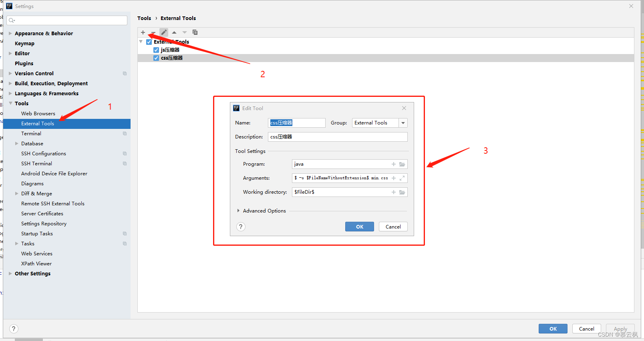Viewport: 644px width, 341px height.
Task: Open Settings window help question mark
Action: click(x=14, y=329)
